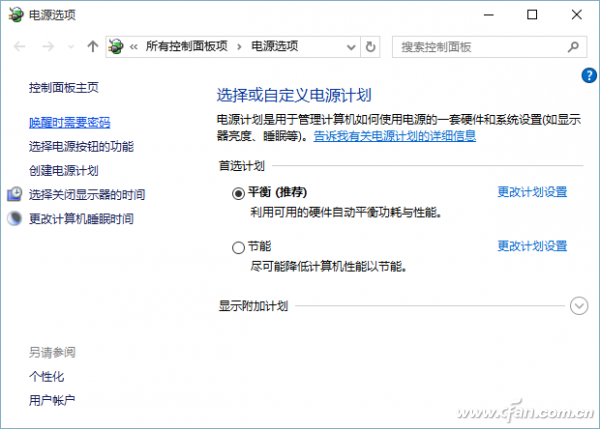Image resolution: width=600 pixels, height=429 pixels.
Task: Select the 节能 power plan radio button
Action: click(238, 248)
